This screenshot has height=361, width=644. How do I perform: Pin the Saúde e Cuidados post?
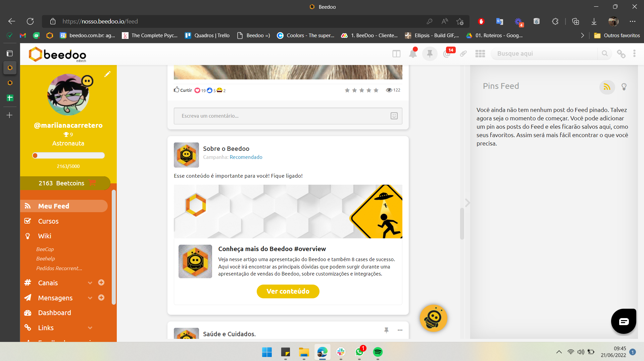tap(386, 330)
